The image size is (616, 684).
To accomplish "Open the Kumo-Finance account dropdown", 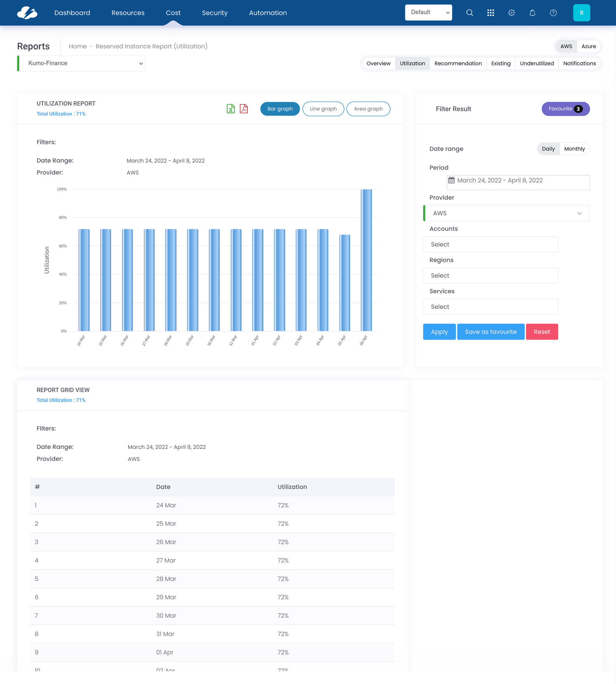I will pos(81,63).
